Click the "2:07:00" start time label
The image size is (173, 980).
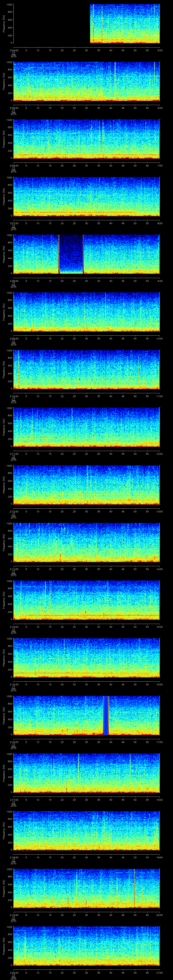click(14, 223)
